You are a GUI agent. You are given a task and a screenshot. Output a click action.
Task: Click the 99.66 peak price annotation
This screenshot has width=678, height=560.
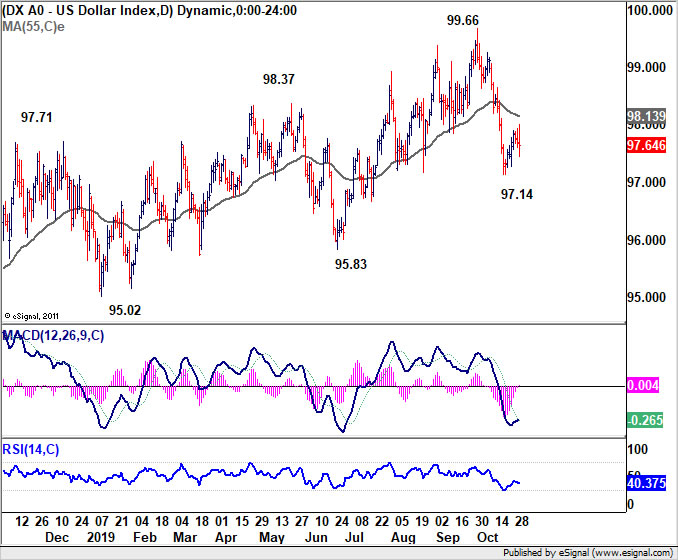click(463, 20)
